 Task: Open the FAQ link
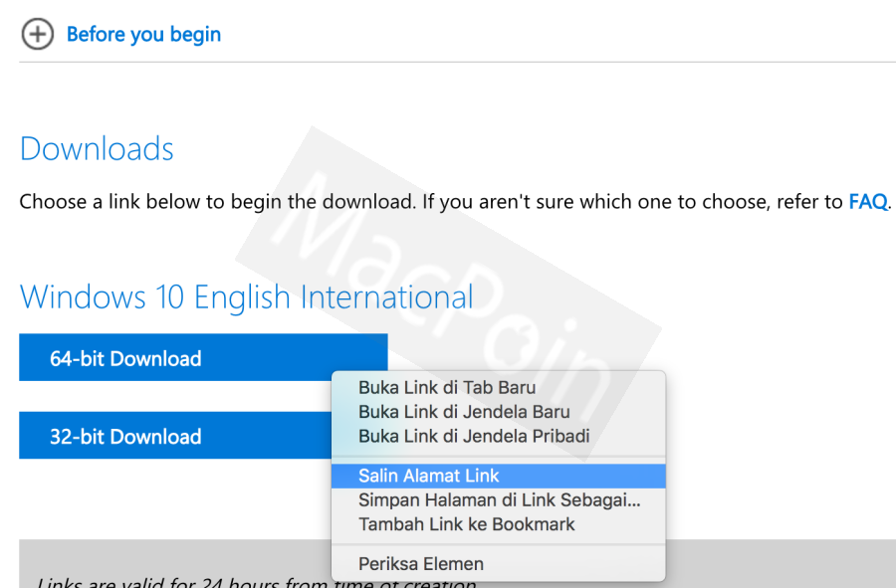coord(867,202)
